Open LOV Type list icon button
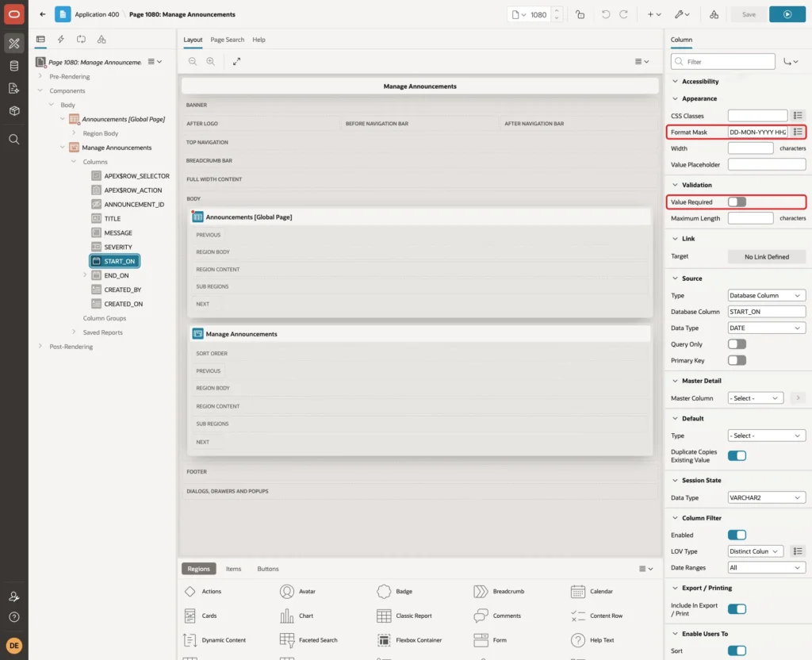The height and width of the screenshot is (660, 812). [798, 551]
